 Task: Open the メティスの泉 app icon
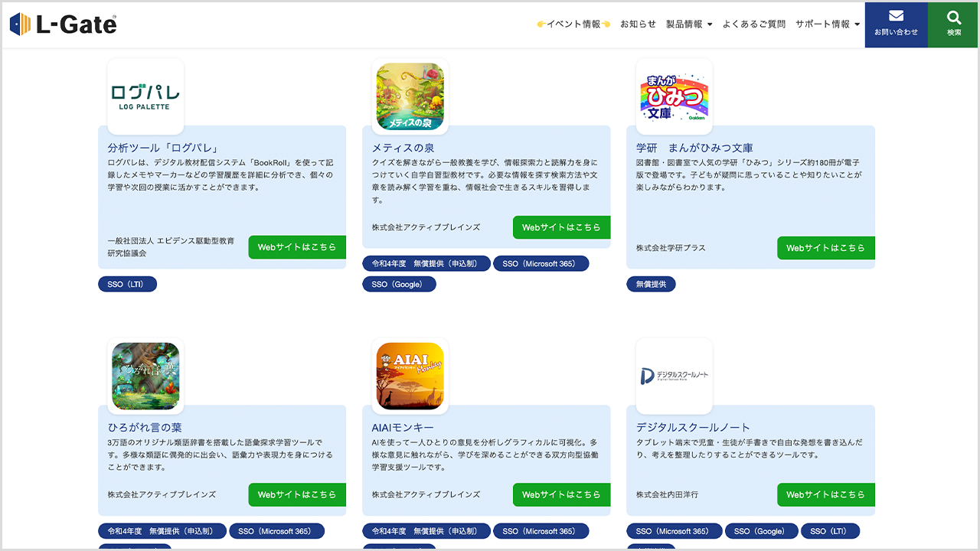[410, 96]
